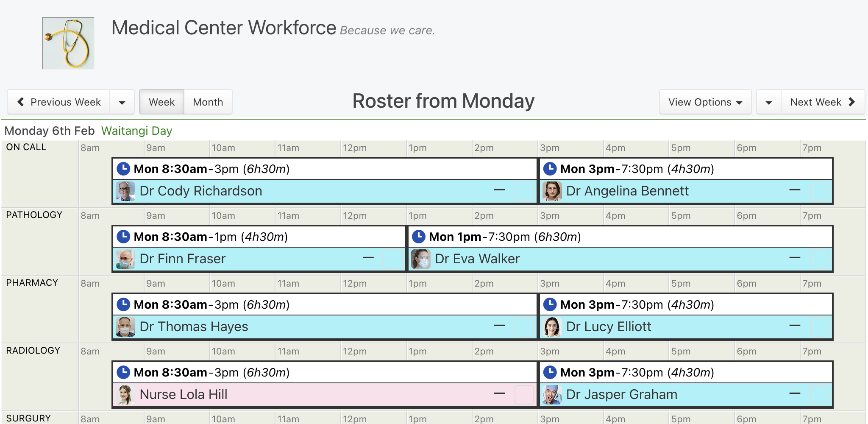The width and height of the screenshot is (868, 424).
Task: Tick the checkbox for Nurse Lola Hill
Action: (524, 394)
